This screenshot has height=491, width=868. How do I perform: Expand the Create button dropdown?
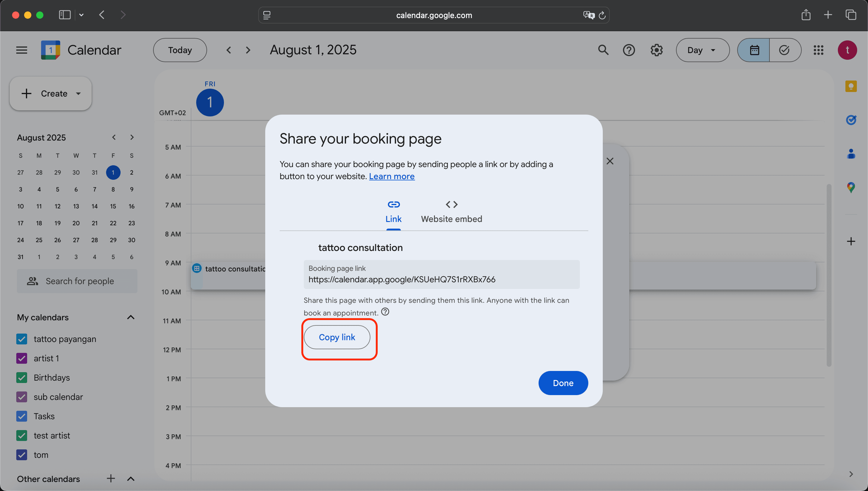(x=78, y=94)
